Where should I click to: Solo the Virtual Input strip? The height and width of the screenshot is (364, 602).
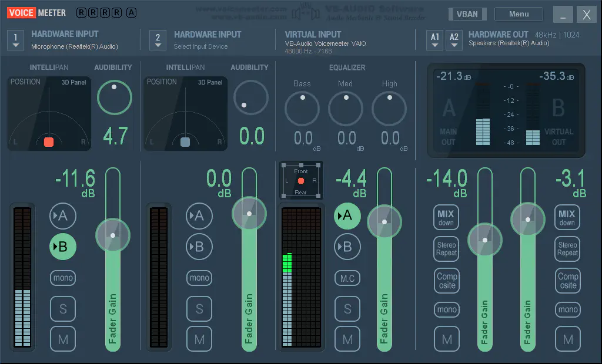click(347, 309)
